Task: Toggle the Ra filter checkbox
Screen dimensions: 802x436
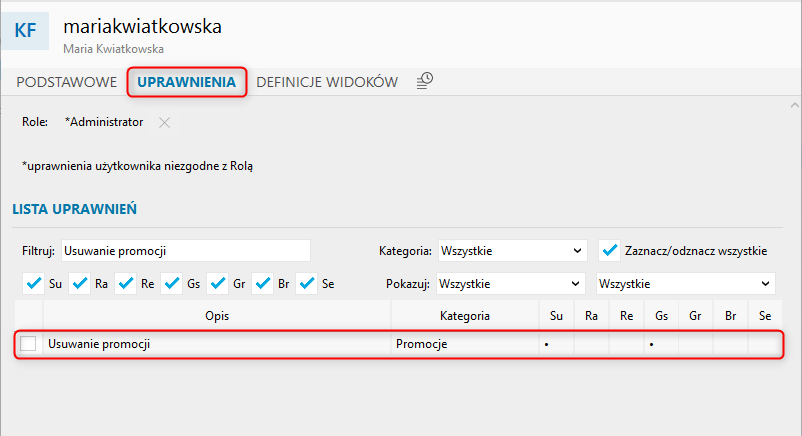Action: tap(80, 284)
